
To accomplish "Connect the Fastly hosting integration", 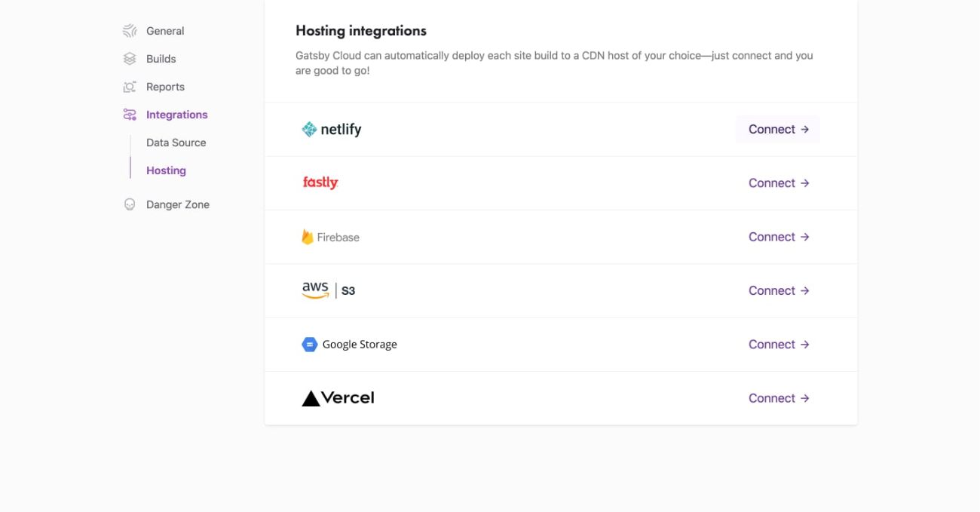I will click(779, 183).
